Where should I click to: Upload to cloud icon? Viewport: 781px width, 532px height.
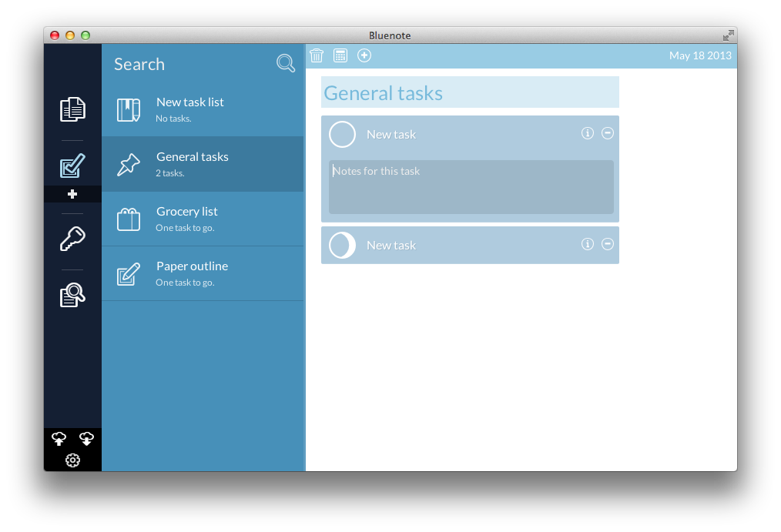[x=59, y=438]
